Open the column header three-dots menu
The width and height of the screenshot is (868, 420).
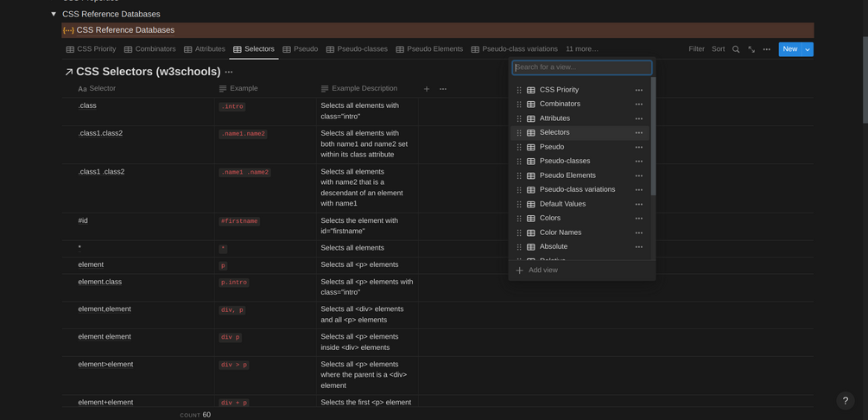pos(443,89)
